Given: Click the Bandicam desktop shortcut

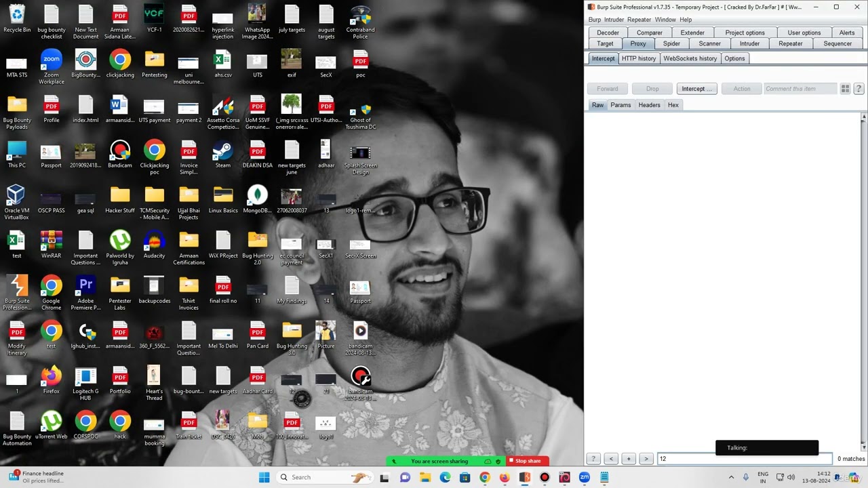Looking at the screenshot, I should click(120, 155).
